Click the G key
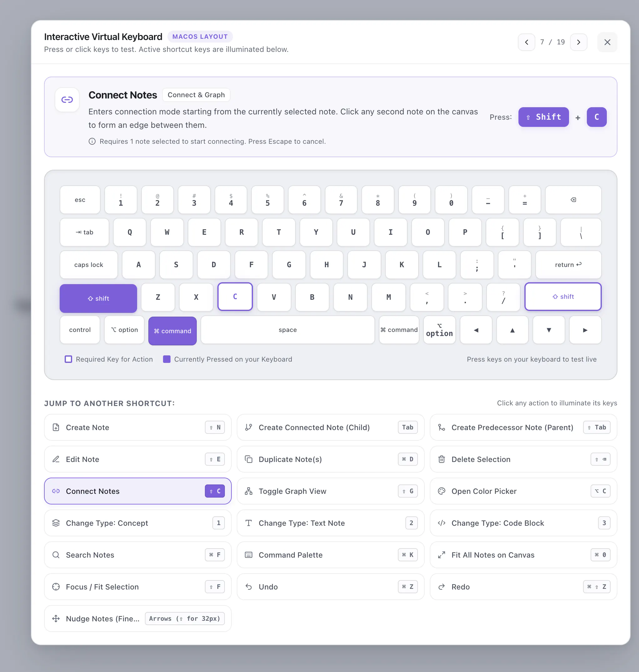 coord(289,264)
